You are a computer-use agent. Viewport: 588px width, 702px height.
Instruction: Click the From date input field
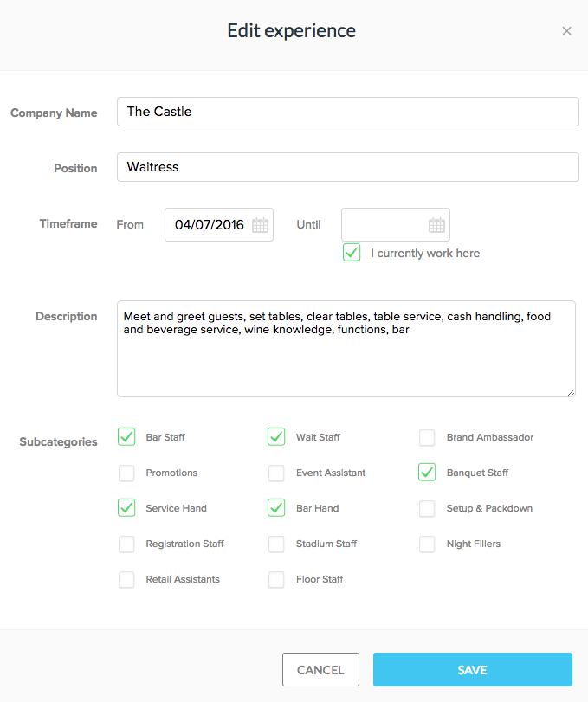click(x=210, y=225)
